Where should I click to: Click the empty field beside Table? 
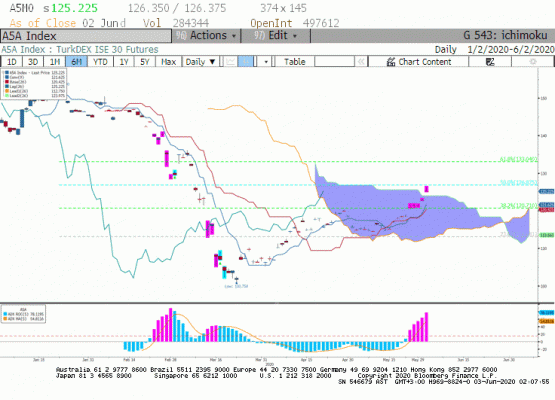pyautogui.click(x=334, y=62)
